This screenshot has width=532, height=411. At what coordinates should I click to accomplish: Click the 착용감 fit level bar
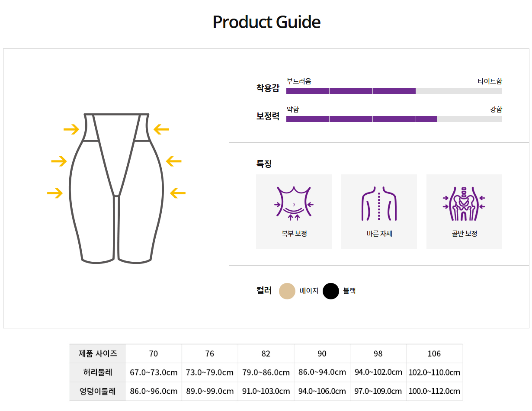(394, 91)
